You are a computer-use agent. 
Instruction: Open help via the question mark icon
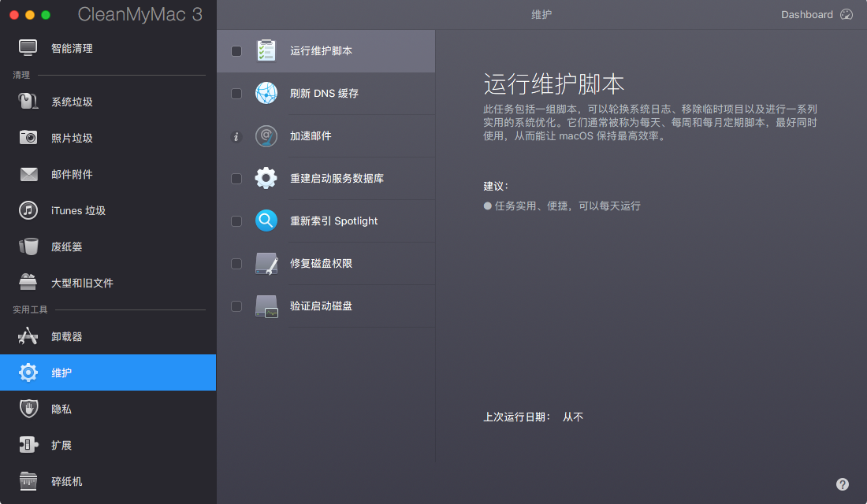point(842,484)
